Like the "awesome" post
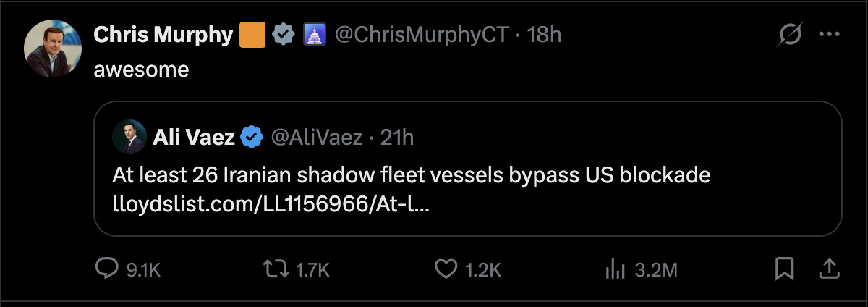The width and height of the screenshot is (868, 307). coord(446,270)
